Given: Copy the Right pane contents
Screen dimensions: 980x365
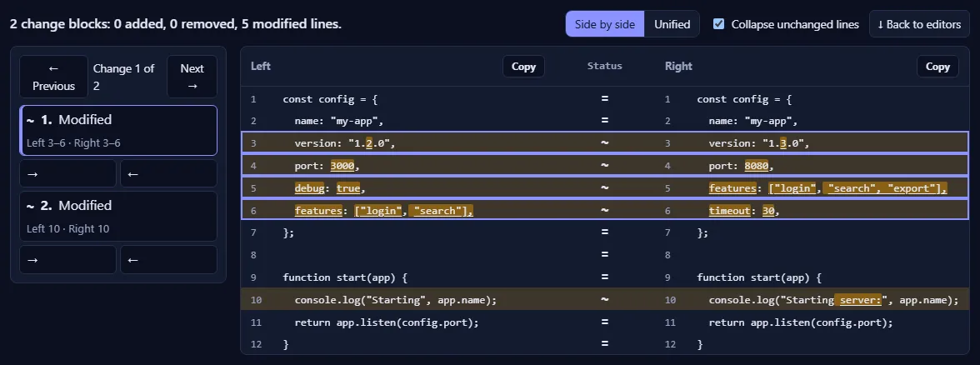Looking at the screenshot, I should (x=937, y=67).
